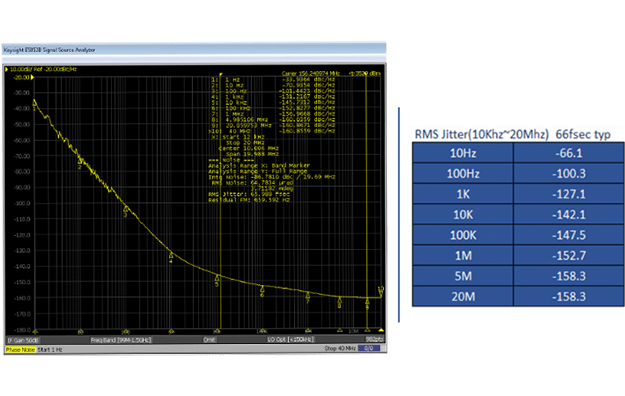Click marker 7 at 1 MHz
The image size is (625, 396).
(x=308, y=296)
